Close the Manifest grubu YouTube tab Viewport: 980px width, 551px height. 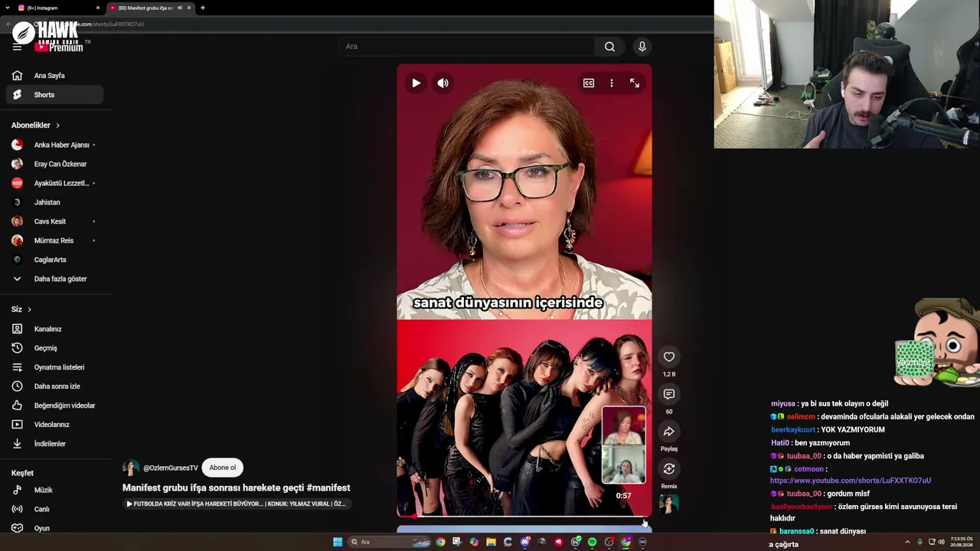point(189,8)
